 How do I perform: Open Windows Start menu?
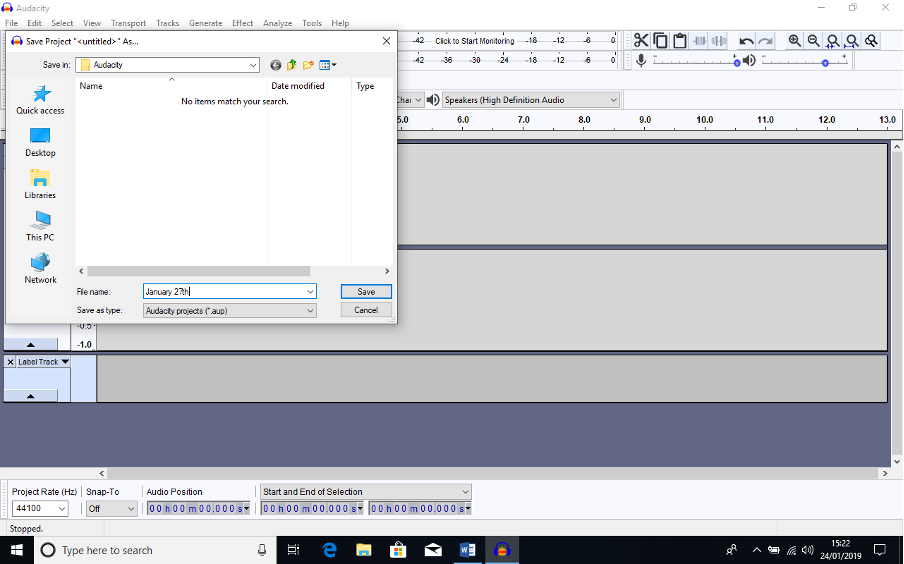coord(17,550)
